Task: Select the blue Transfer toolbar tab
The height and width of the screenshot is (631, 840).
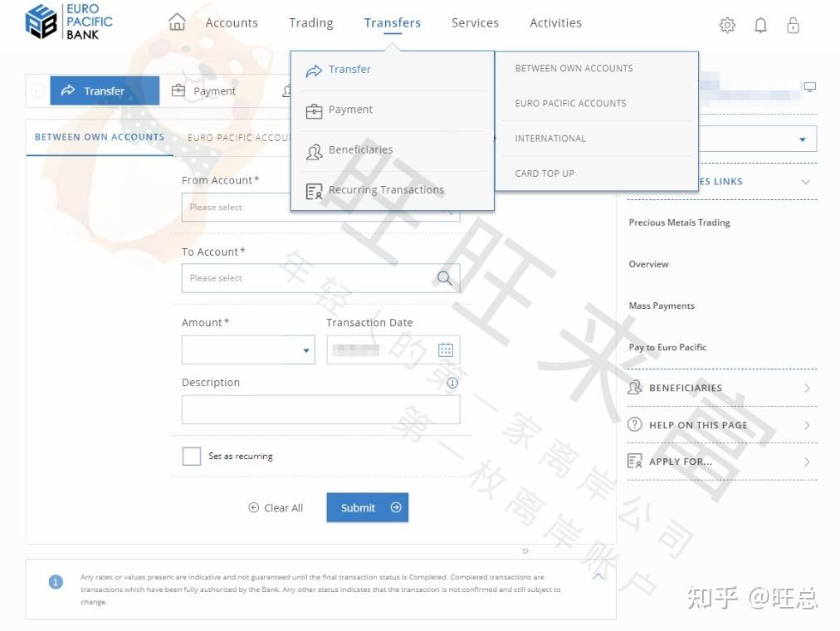Action: click(x=105, y=90)
